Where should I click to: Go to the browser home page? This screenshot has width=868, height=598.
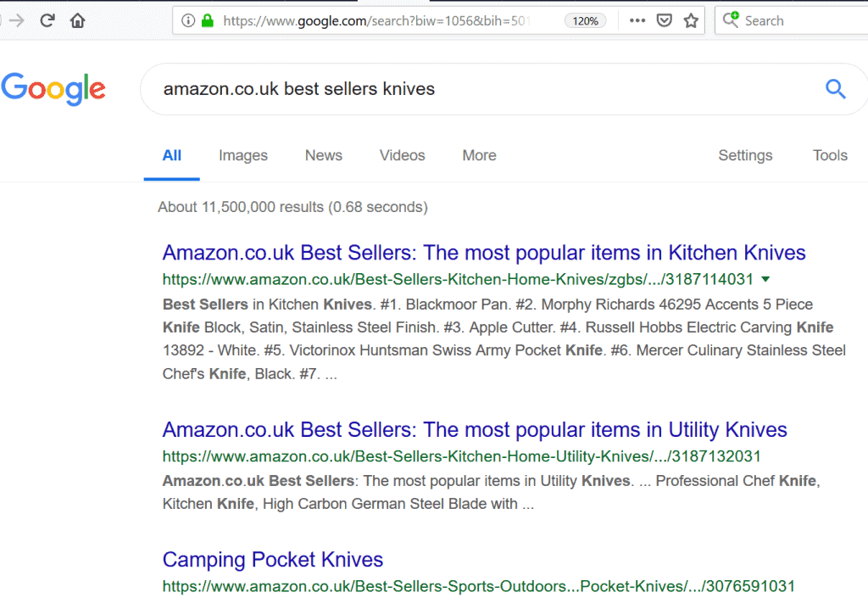[x=77, y=21]
